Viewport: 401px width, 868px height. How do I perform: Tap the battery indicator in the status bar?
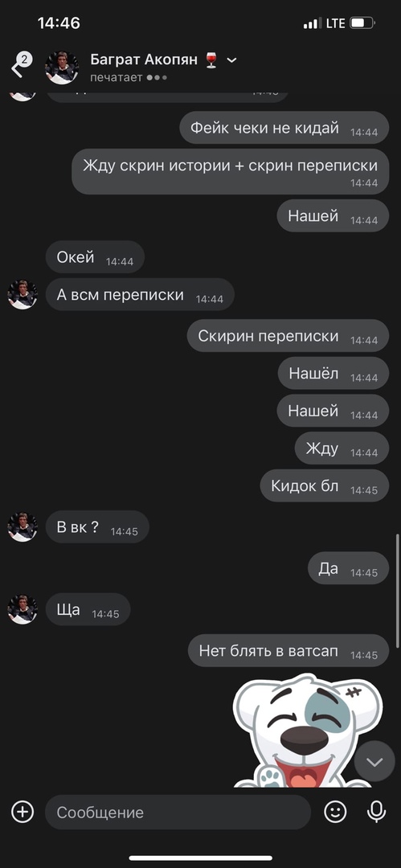click(362, 23)
